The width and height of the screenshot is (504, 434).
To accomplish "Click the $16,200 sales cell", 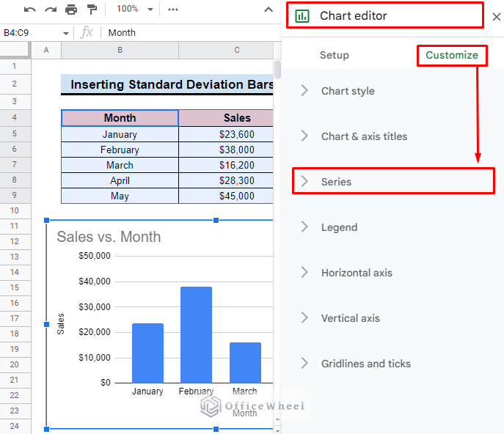I will 226,165.
